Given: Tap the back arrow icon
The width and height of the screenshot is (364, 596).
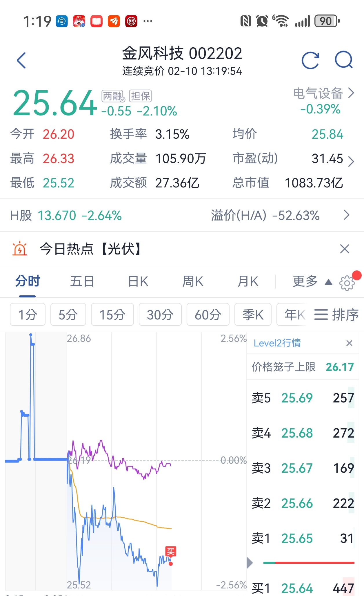Looking at the screenshot, I should [x=21, y=60].
